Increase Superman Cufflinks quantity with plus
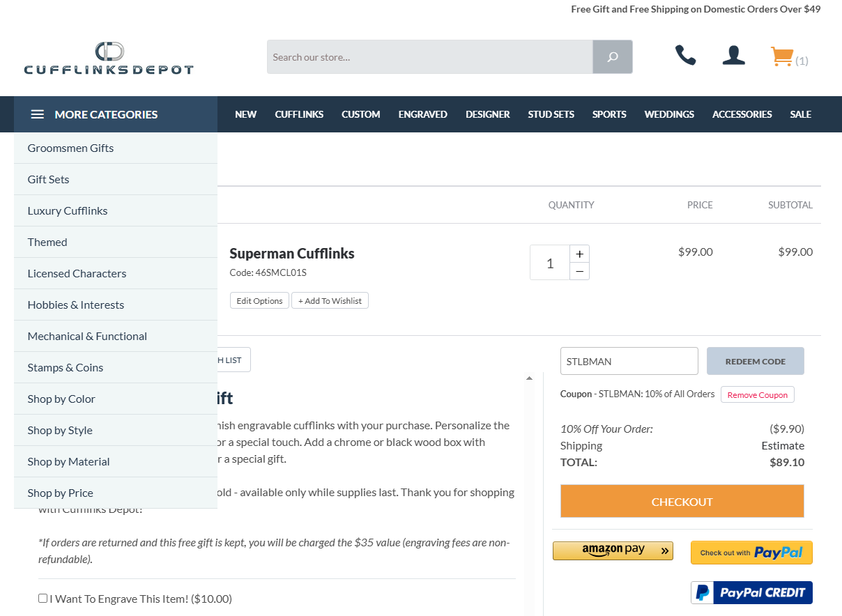Image resolution: width=842 pixels, height=616 pixels. coord(579,254)
